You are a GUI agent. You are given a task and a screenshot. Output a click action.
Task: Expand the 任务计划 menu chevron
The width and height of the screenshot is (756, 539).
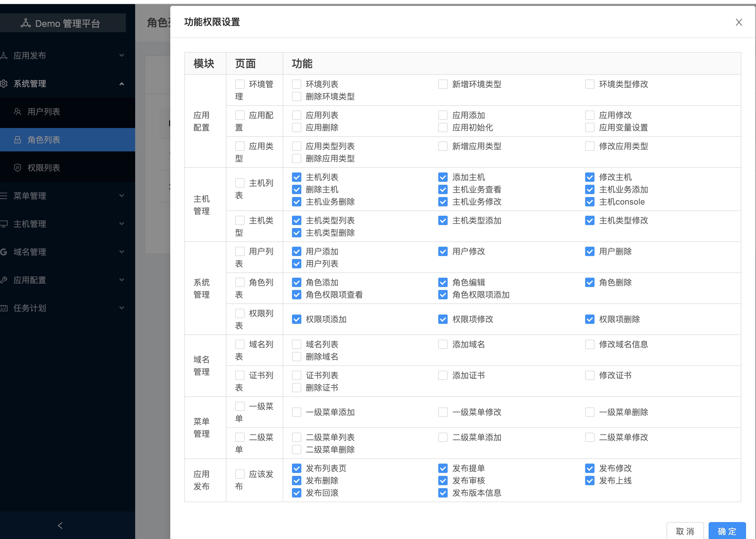122,308
